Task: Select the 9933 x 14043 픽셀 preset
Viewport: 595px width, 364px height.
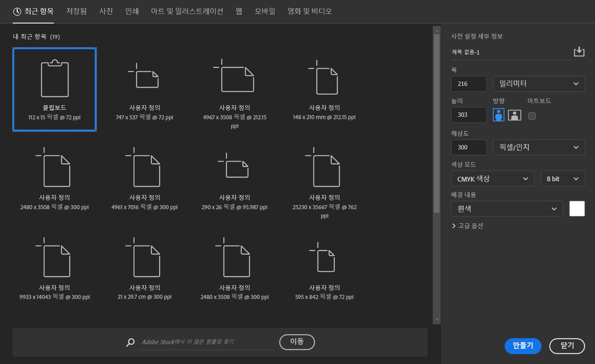Action: [x=54, y=269]
